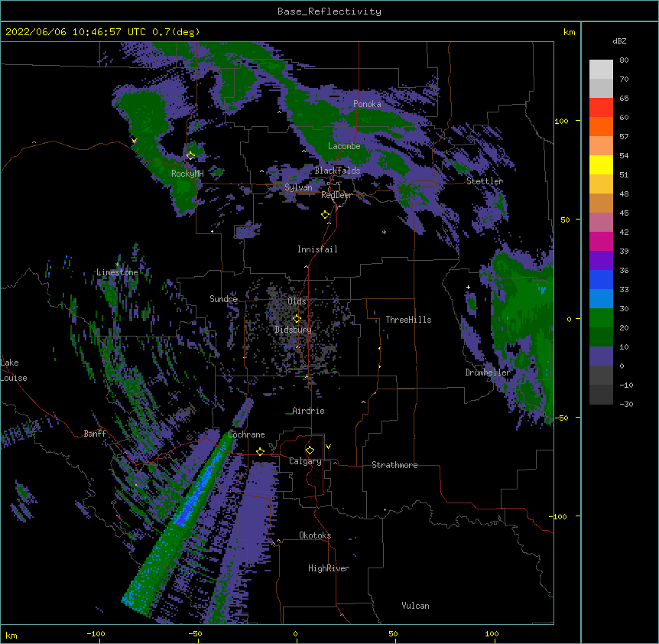Click the Blackfalds town label
The image size is (659, 644).
(337, 171)
